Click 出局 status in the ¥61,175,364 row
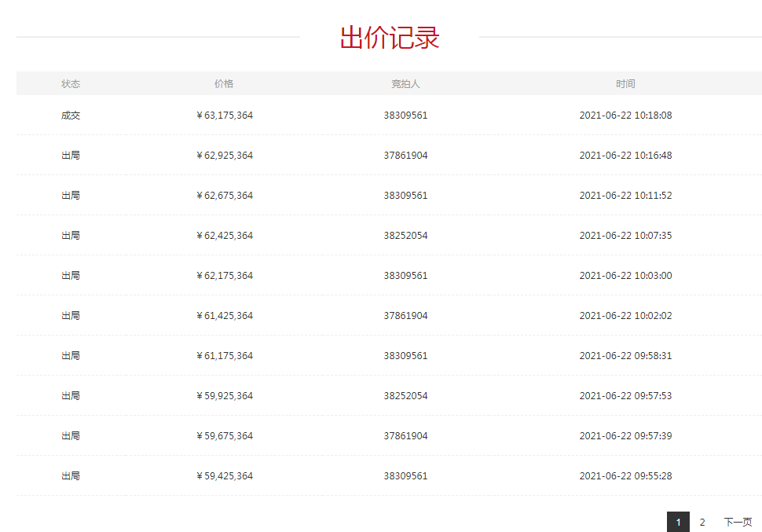762x532 pixels. [71, 355]
